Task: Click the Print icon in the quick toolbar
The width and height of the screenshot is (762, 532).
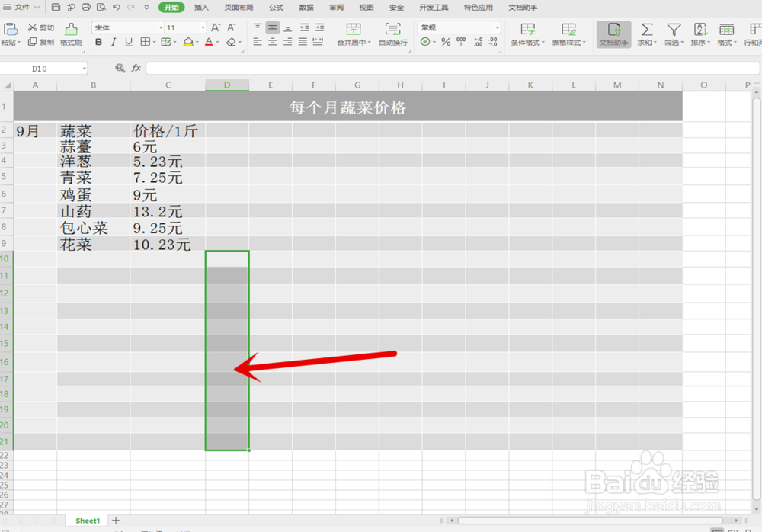Action: point(86,8)
